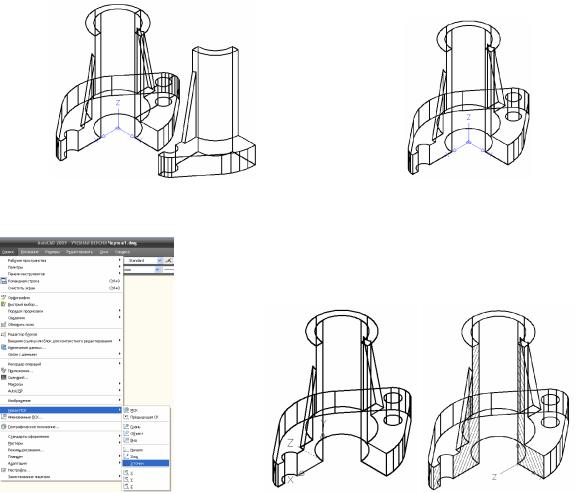
Task: Open Планшет submenu entry
Action: tap(61, 456)
